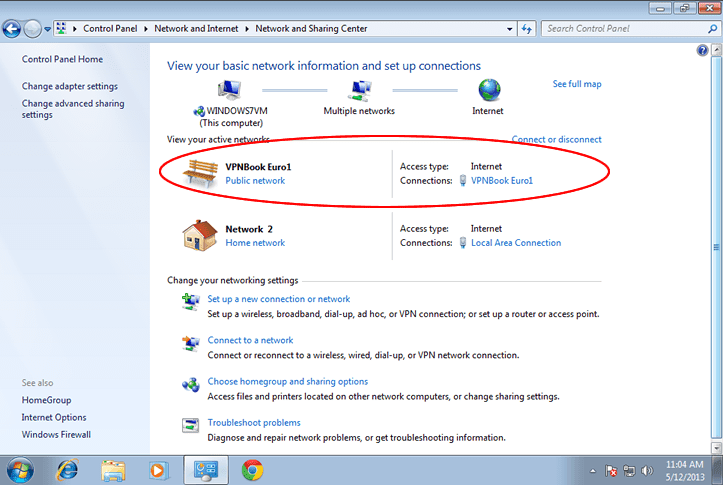This screenshot has height=485, width=723.
Task: Open Windows Firewall under See also
Action: click(56, 434)
